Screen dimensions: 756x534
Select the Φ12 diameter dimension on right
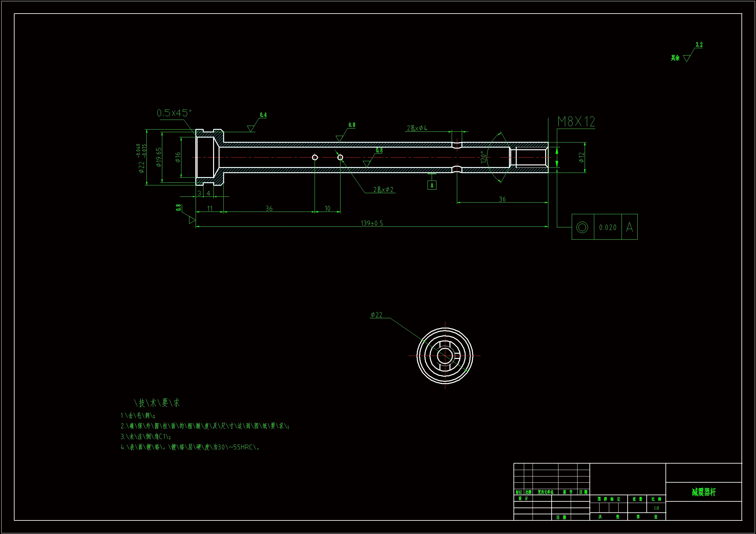(582, 157)
